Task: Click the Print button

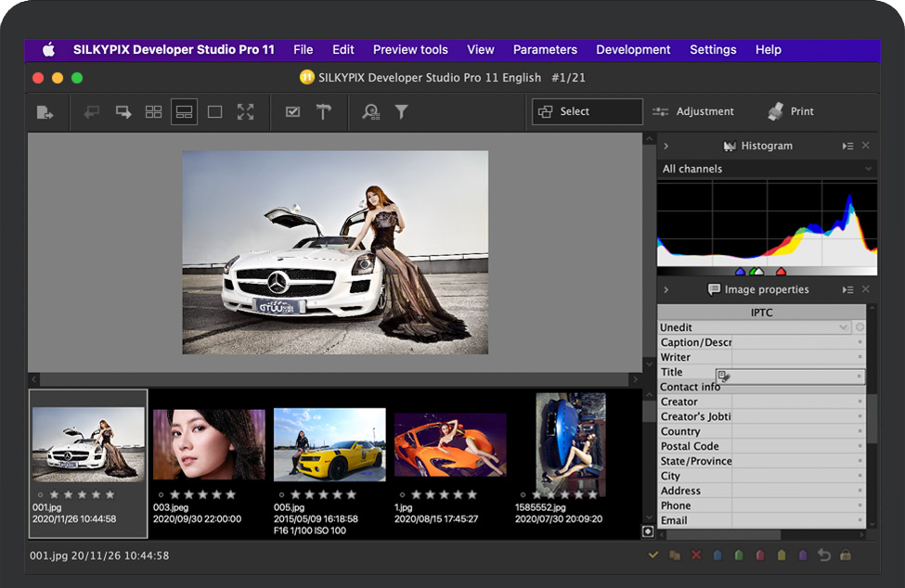Action: pyautogui.click(x=791, y=111)
